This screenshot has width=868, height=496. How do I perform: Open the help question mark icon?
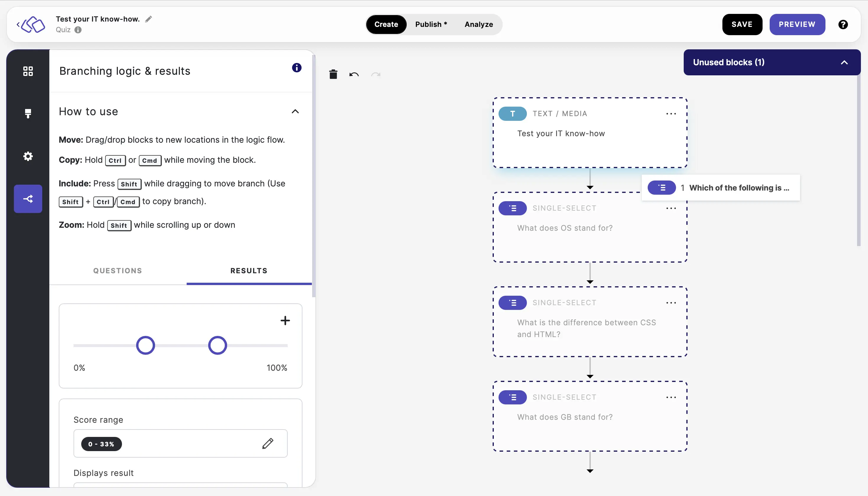843,25
